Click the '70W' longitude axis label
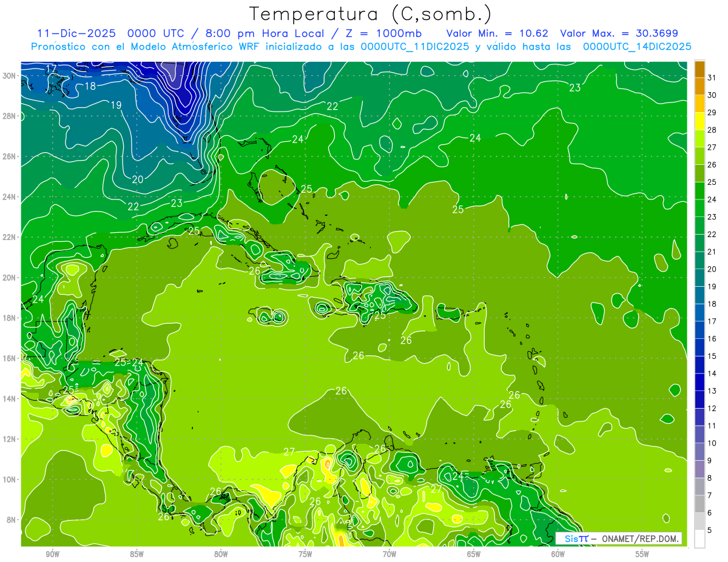Screen dimensions: 728x562 click(x=389, y=554)
